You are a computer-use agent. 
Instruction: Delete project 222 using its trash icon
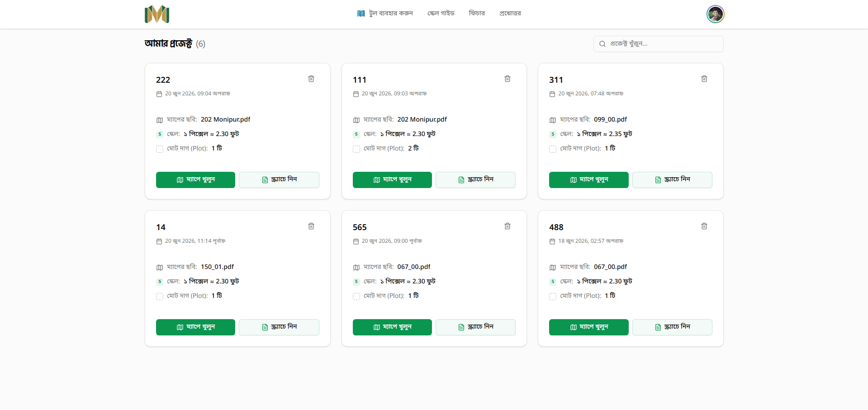[x=311, y=79]
